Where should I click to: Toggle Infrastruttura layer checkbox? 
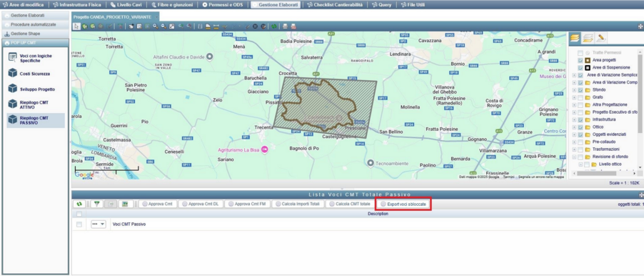coord(580,119)
